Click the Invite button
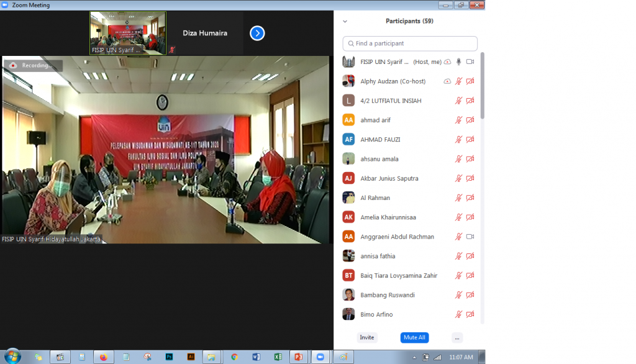The width and height of the screenshot is (636, 364). (x=367, y=337)
